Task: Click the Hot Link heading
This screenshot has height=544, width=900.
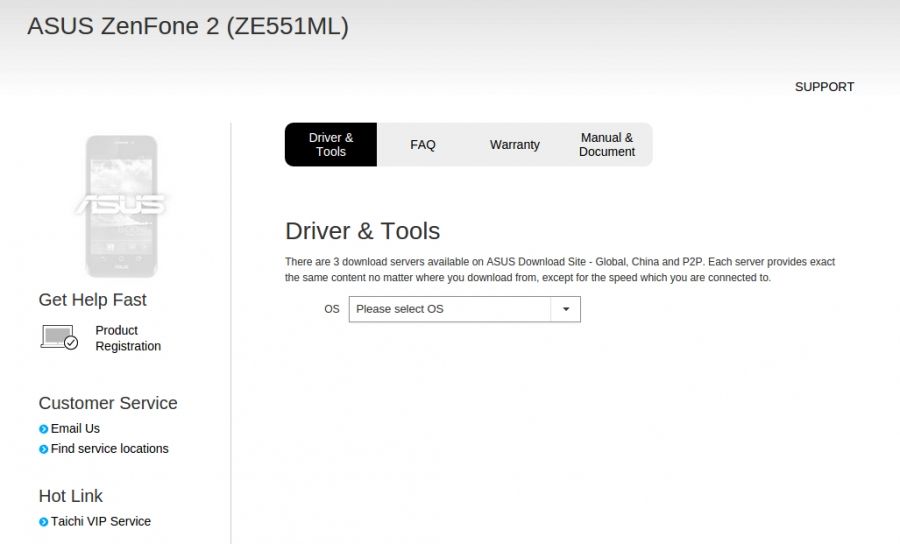Action: click(x=71, y=496)
